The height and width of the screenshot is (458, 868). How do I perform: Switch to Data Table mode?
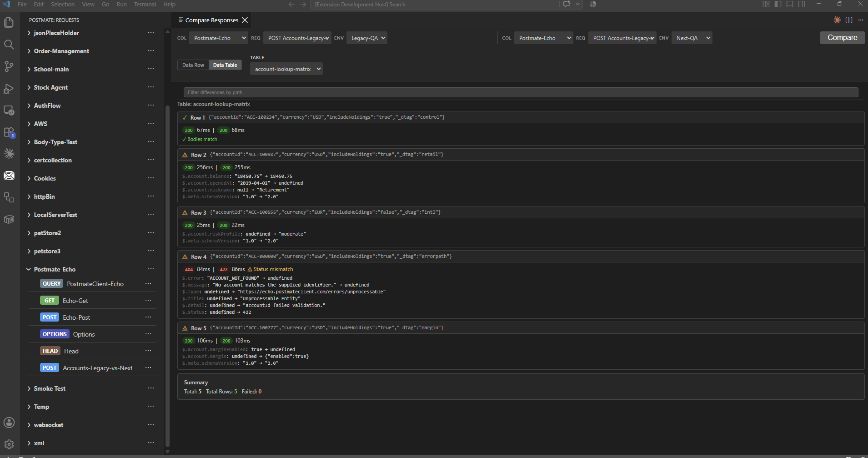coord(225,65)
